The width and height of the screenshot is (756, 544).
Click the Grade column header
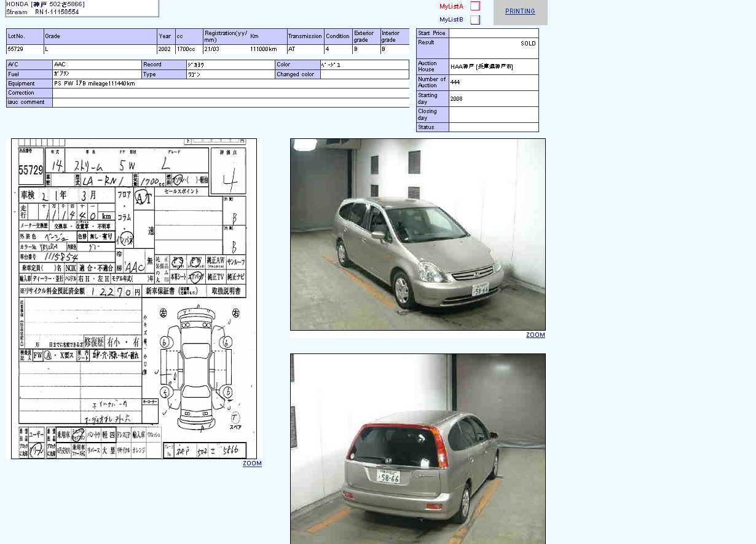(100, 36)
